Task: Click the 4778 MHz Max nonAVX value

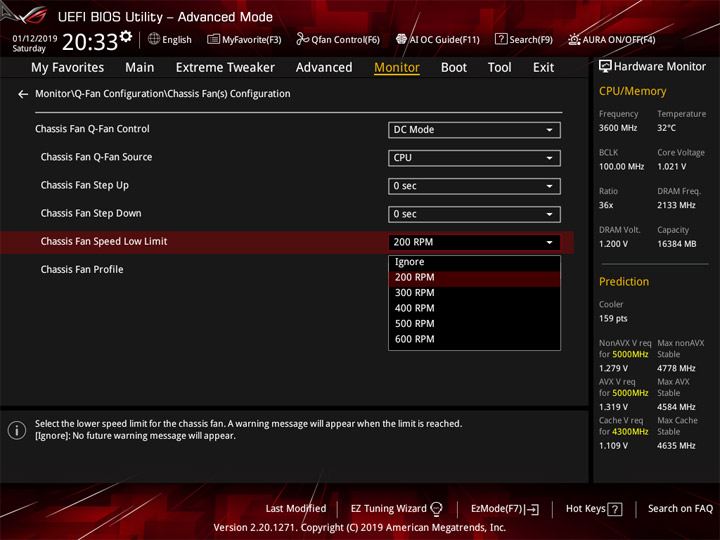Action: point(676,368)
